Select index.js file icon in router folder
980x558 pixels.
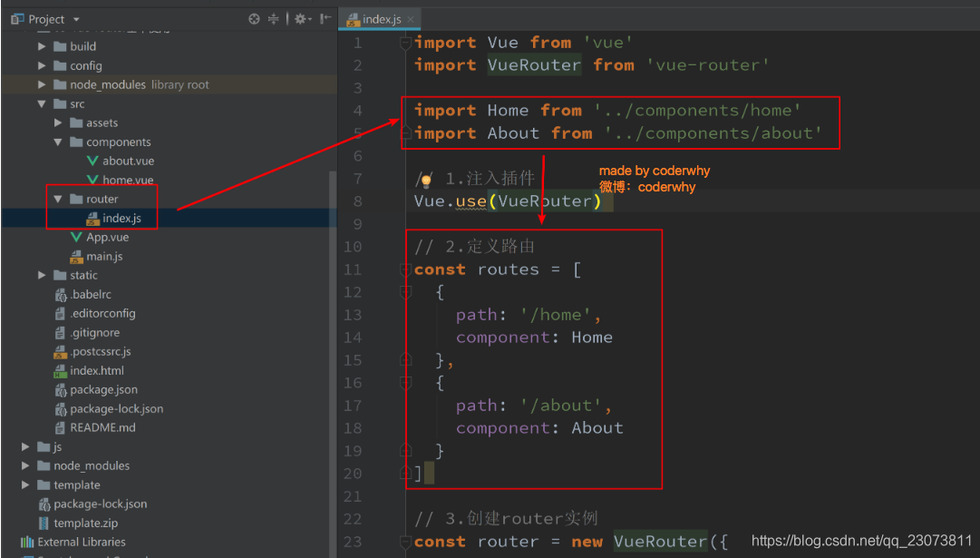pos(92,219)
